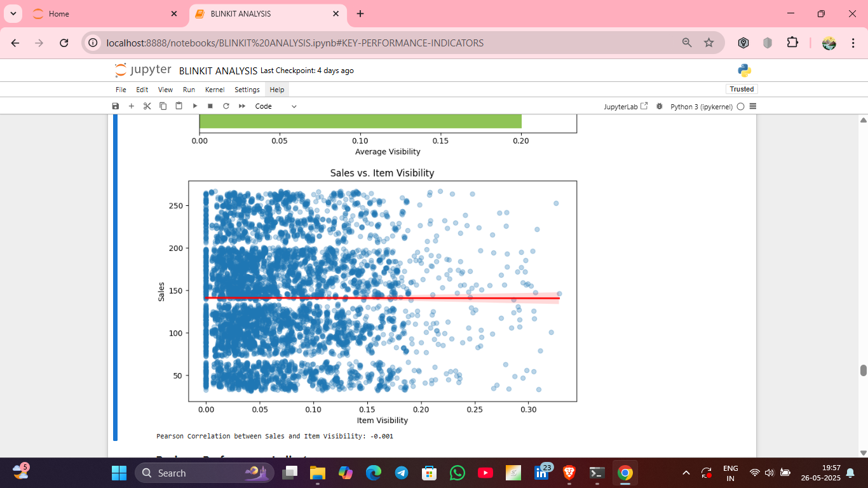Open the Windows Start menu
This screenshot has width=868, height=488.
pos(119,473)
